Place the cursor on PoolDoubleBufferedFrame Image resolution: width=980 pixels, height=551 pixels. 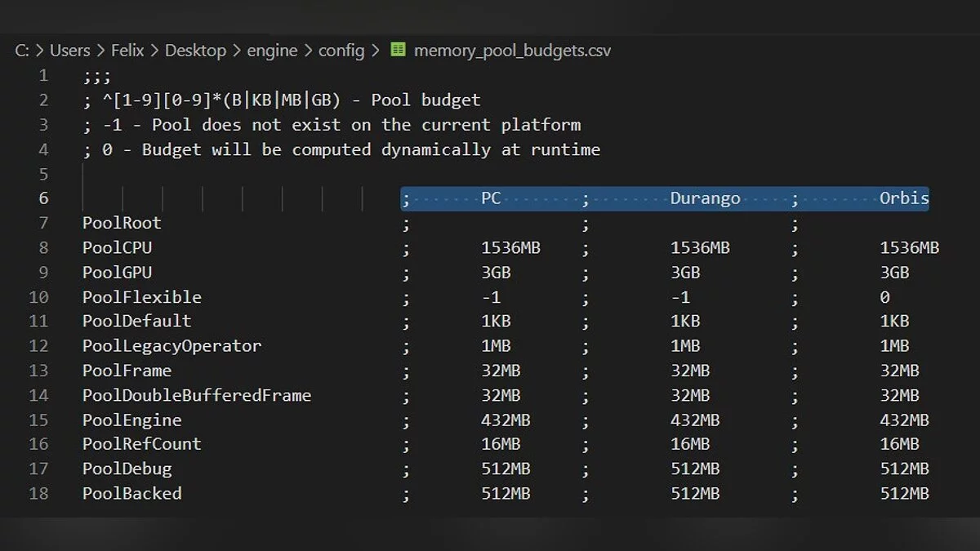[x=196, y=395]
